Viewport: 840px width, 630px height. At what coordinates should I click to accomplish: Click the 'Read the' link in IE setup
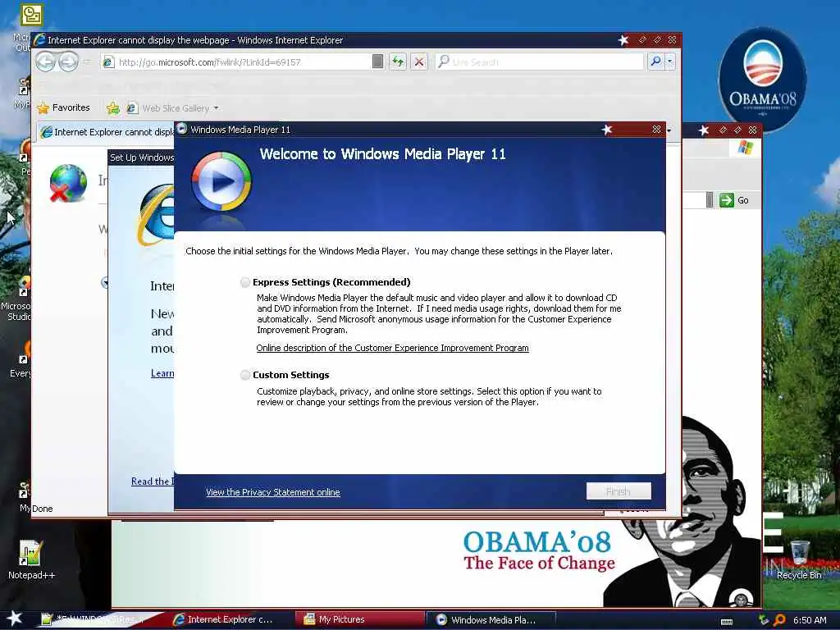pyautogui.click(x=152, y=481)
